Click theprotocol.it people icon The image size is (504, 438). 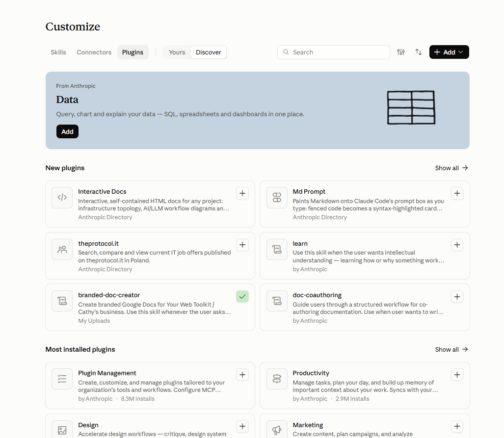click(62, 249)
